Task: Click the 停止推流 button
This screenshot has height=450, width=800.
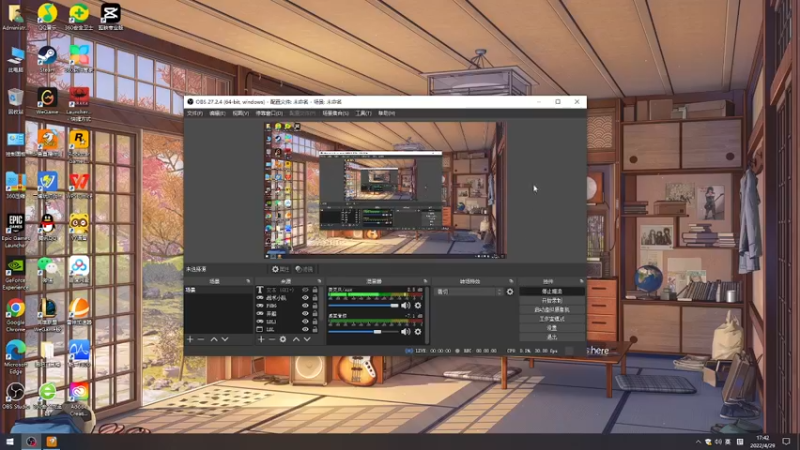Action: click(552, 291)
